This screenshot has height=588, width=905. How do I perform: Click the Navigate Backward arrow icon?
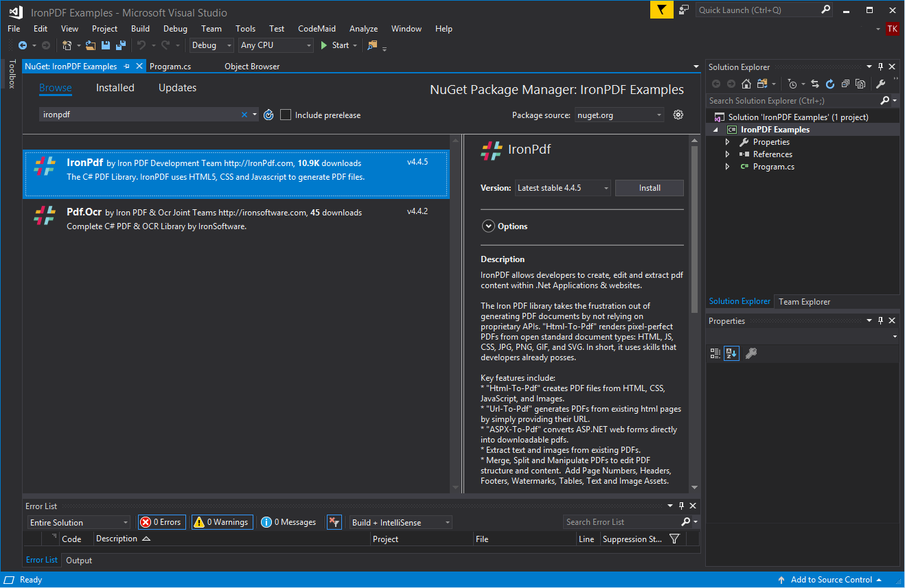(23, 45)
